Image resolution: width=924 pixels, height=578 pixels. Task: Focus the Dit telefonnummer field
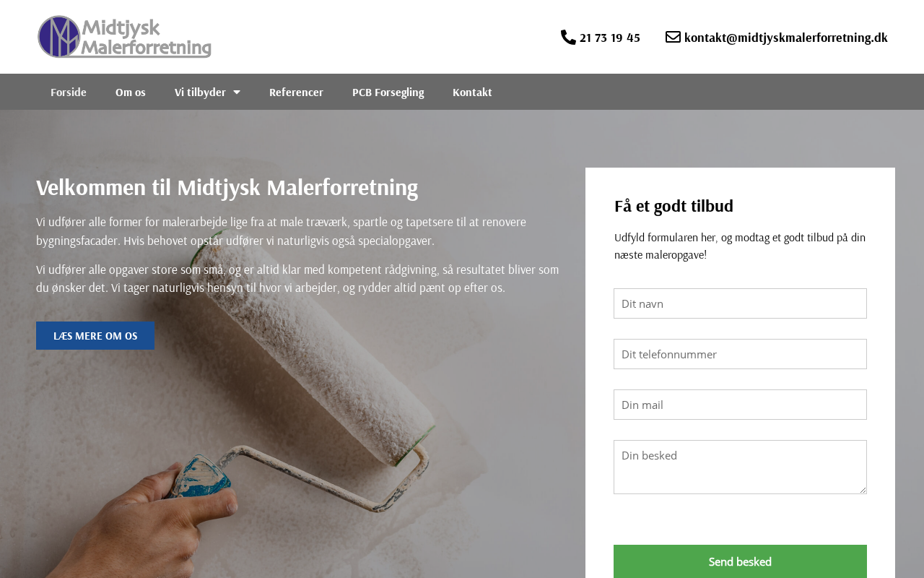click(x=740, y=354)
